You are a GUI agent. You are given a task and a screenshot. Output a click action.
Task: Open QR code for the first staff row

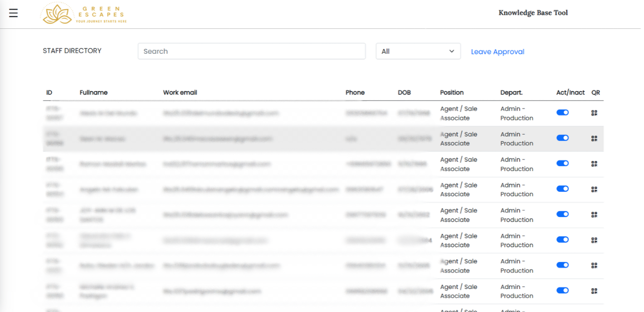pos(594,113)
